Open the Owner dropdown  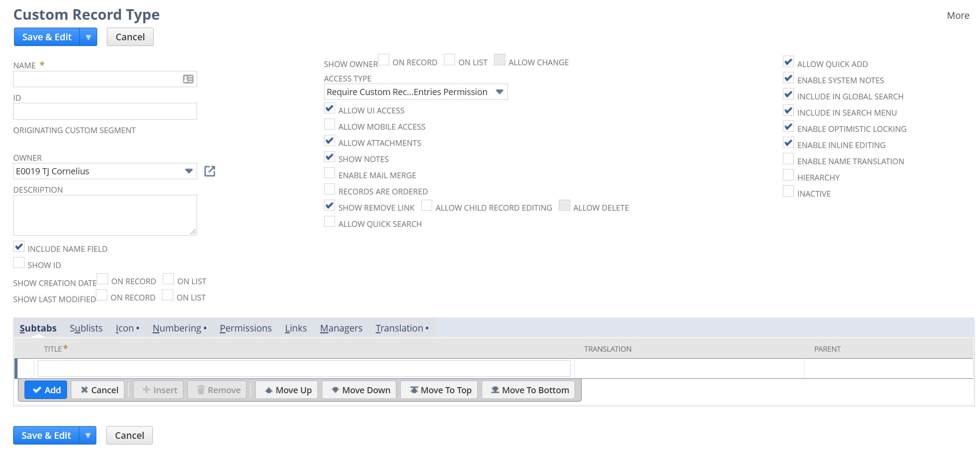point(105,171)
